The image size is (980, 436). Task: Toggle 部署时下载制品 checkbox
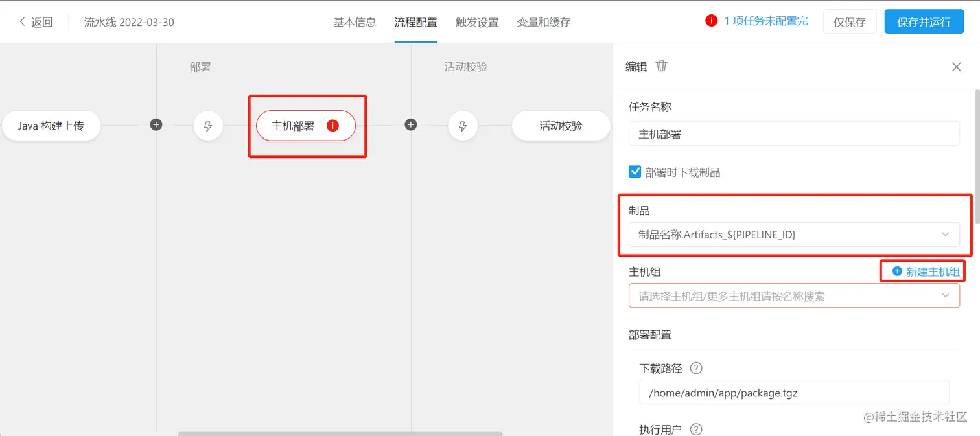pos(635,172)
